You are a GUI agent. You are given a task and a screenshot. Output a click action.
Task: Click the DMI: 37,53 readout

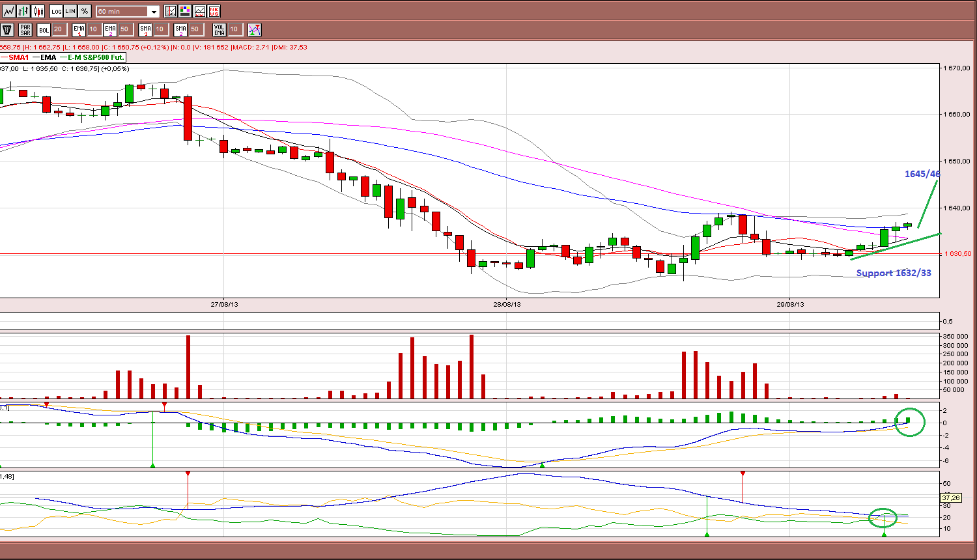coord(290,48)
